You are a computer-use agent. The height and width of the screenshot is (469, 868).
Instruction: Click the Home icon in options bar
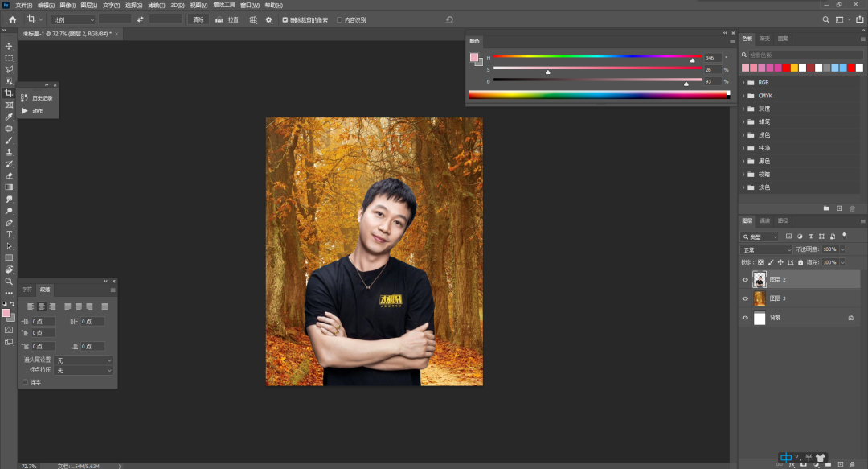click(x=12, y=19)
